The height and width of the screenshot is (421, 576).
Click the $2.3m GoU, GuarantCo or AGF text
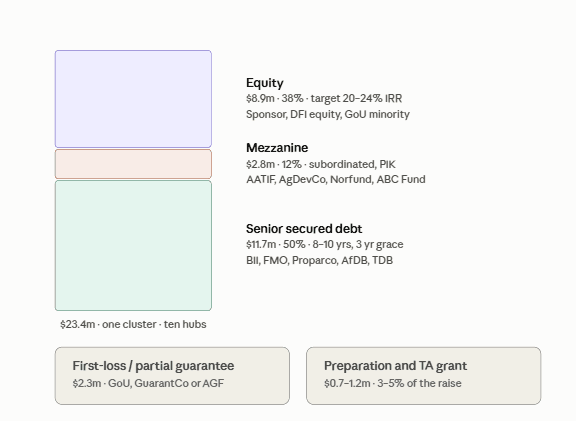click(x=148, y=383)
